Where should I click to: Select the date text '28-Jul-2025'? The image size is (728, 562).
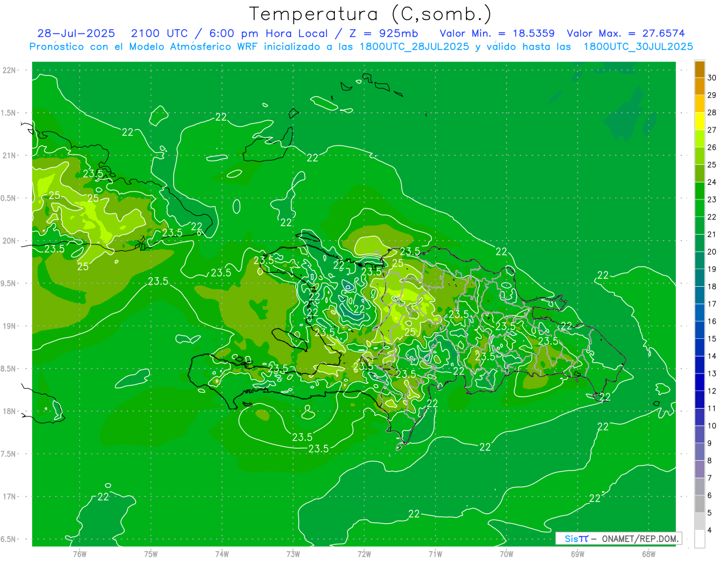pos(76,33)
